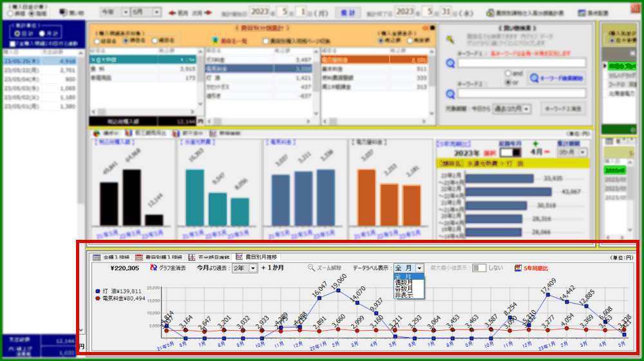Select the "or" radio button
This screenshot has width=644, height=361.
(x=509, y=83)
